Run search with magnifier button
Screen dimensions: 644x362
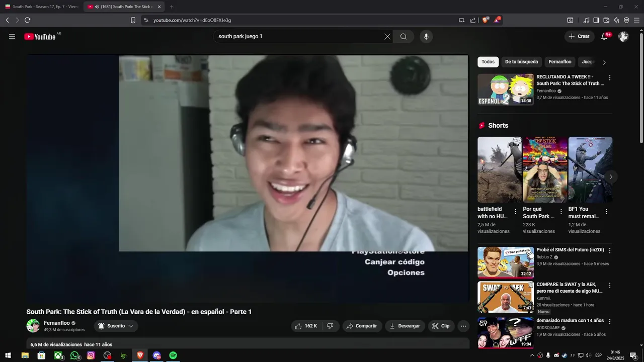click(x=404, y=36)
